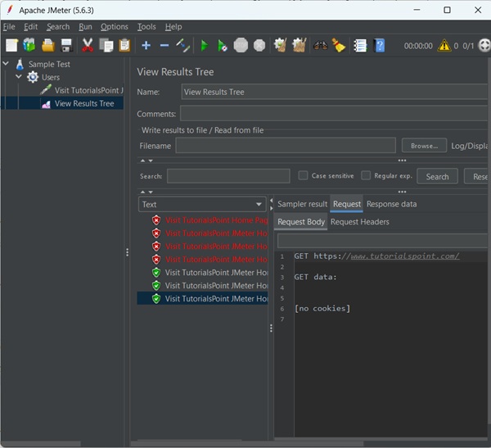Toggle the Regular exp. checkbox
491x448 pixels.
click(365, 175)
